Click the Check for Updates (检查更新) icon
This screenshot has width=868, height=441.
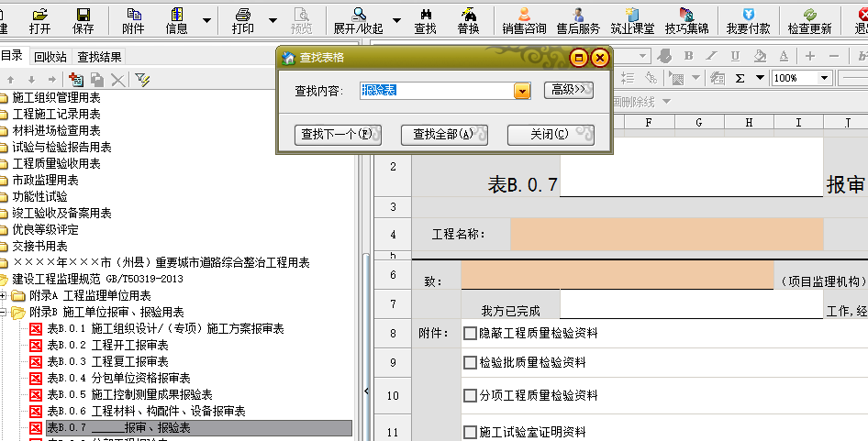pyautogui.click(x=809, y=19)
